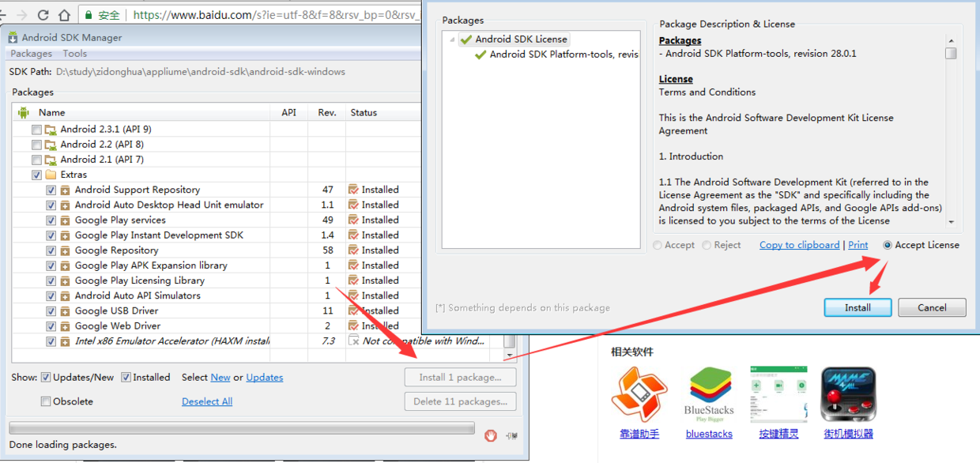Click the Print link
Viewport: 980px width, 463px height.
[x=858, y=245]
